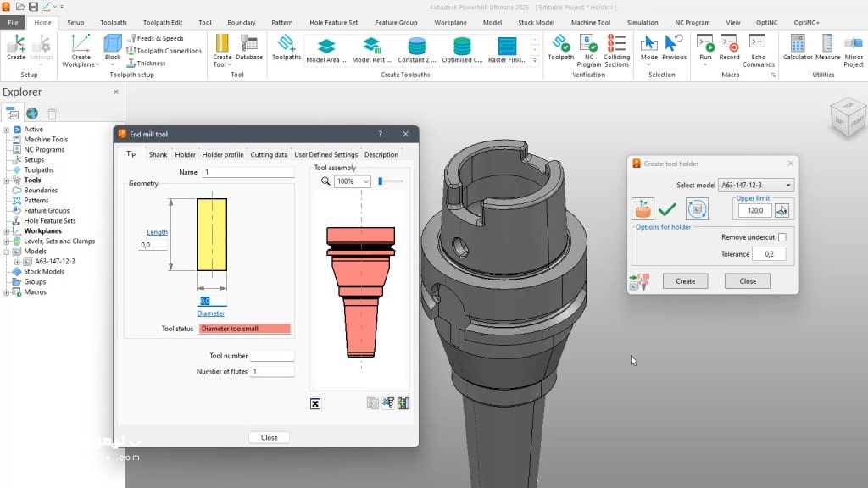Switch to the Shank tab
Screen dimensions: 868x488
pyautogui.click(x=158, y=154)
